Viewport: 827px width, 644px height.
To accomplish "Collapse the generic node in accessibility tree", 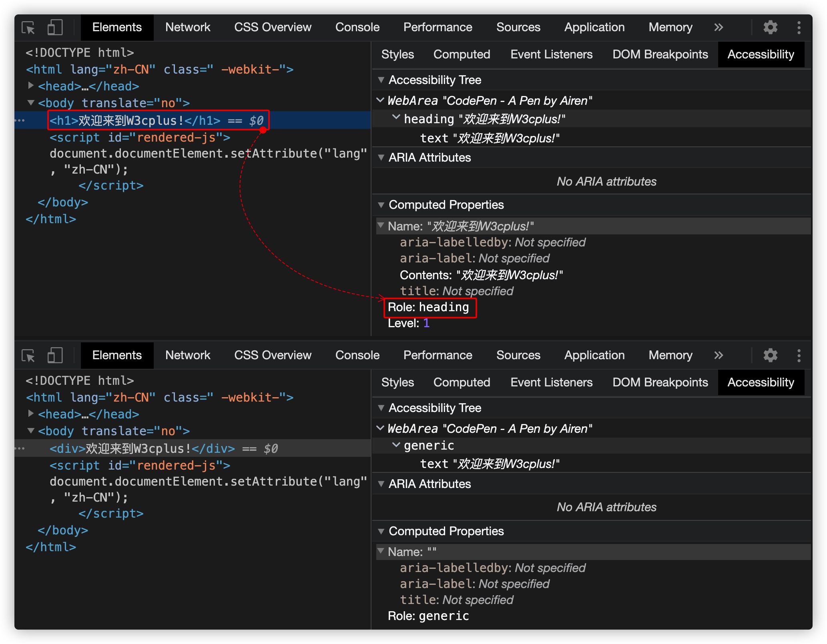I will point(396,444).
